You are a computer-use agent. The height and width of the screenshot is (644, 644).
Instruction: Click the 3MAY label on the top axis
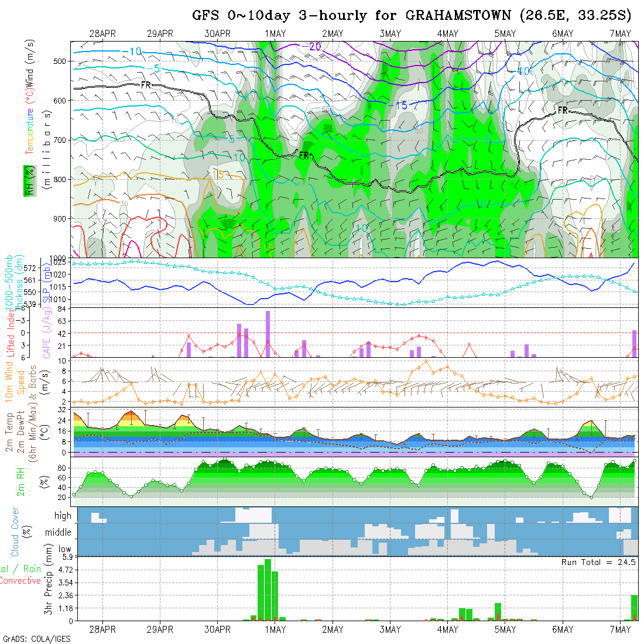point(390,34)
